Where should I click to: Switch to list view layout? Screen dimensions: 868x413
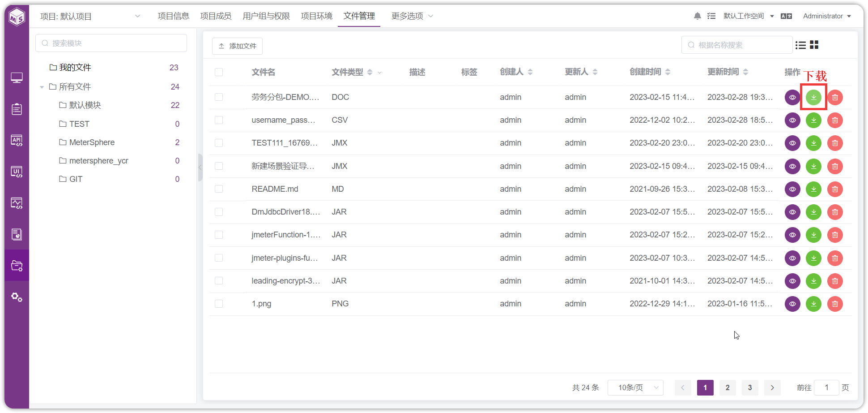click(800, 45)
